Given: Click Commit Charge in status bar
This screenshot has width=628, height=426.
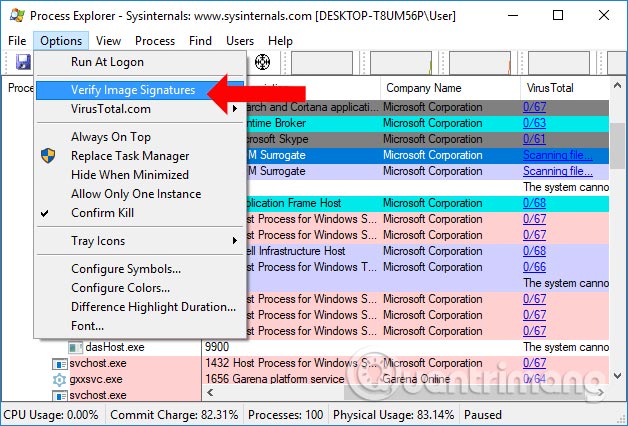Looking at the screenshot, I should coord(174,415).
